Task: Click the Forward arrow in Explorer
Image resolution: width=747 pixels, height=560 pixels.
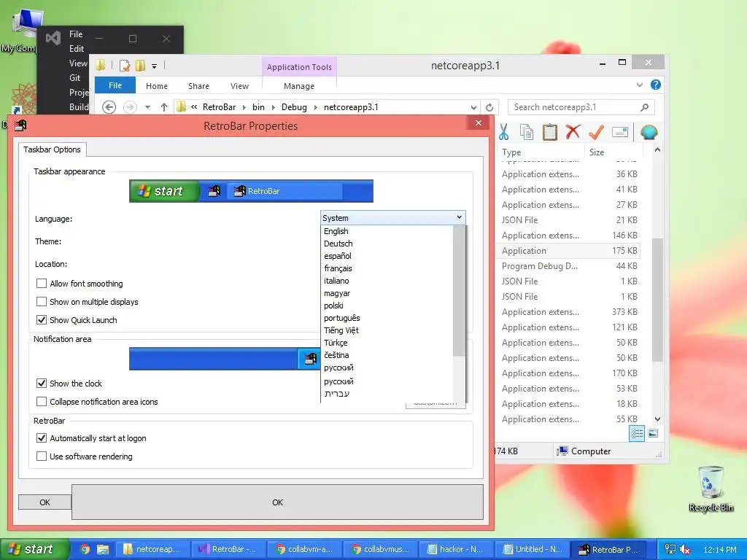Action: (130, 107)
